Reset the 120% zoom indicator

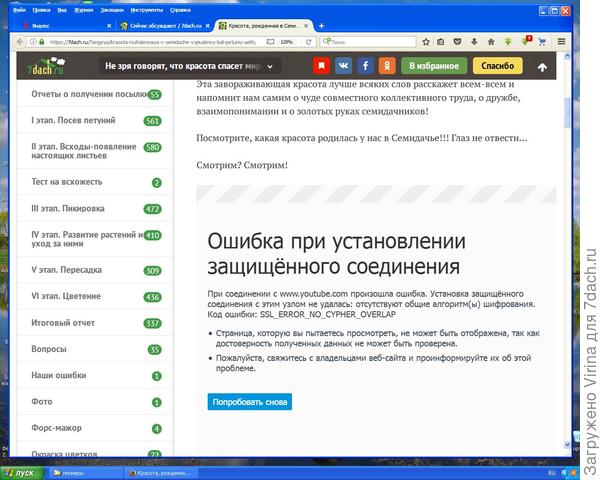pyautogui.click(x=287, y=42)
